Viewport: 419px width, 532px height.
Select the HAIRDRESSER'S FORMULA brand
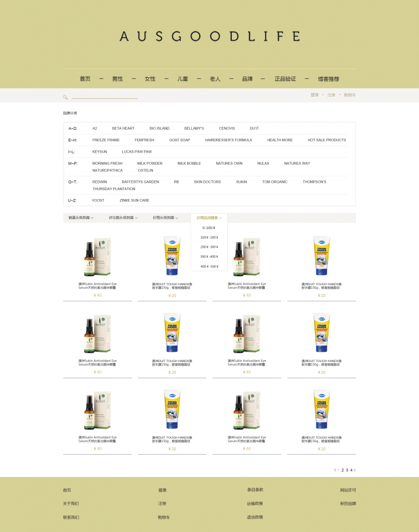coord(229,140)
